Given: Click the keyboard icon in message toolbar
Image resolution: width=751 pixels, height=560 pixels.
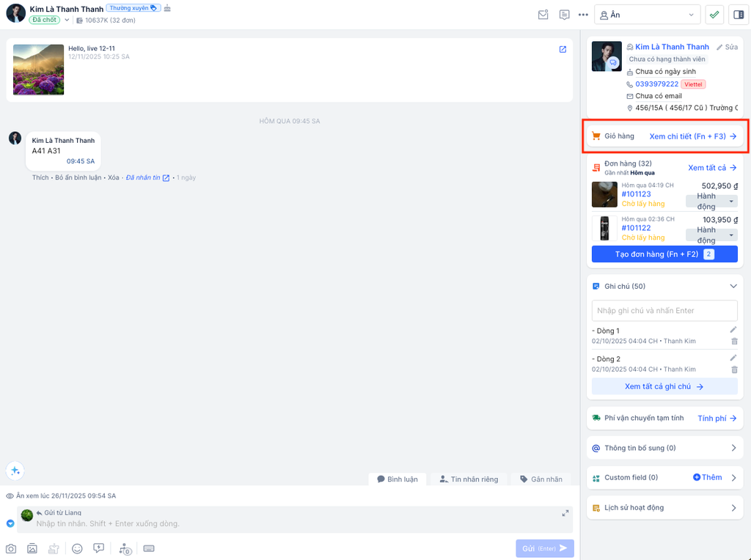Looking at the screenshot, I should coord(149,548).
